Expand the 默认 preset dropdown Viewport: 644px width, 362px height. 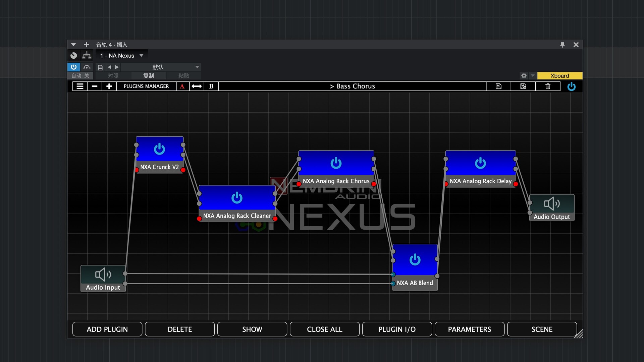(x=161, y=67)
